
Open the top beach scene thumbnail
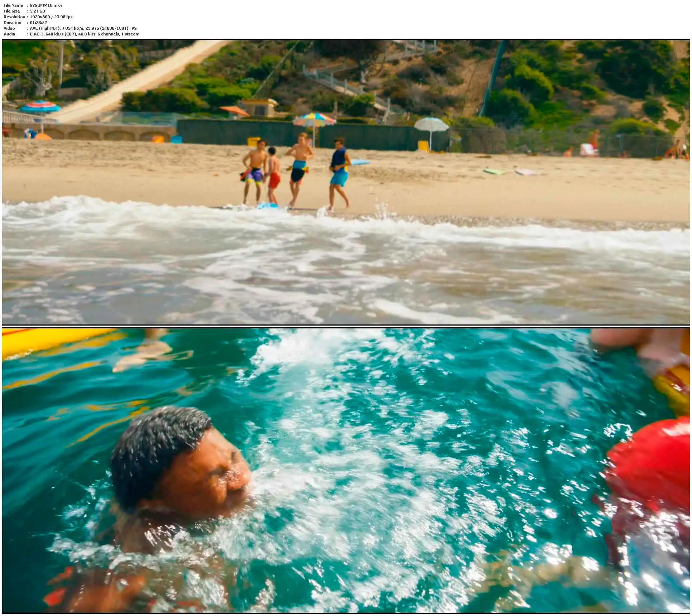pos(346,182)
